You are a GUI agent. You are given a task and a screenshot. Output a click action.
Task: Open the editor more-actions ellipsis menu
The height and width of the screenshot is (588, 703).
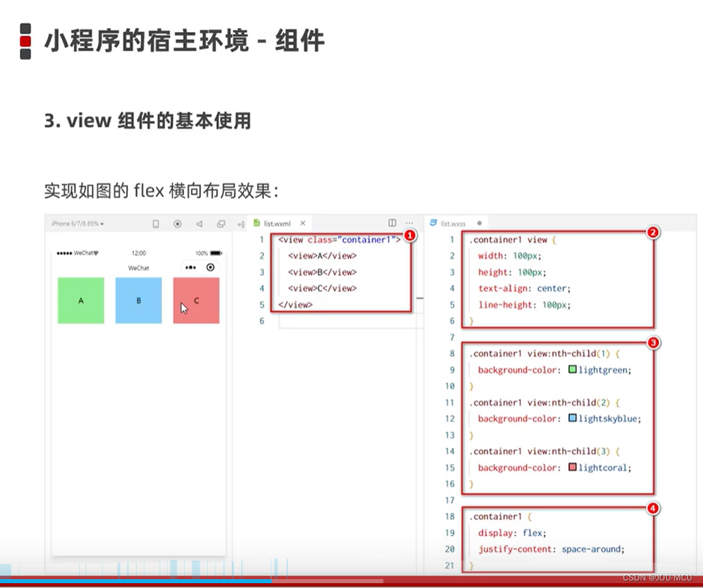409,224
